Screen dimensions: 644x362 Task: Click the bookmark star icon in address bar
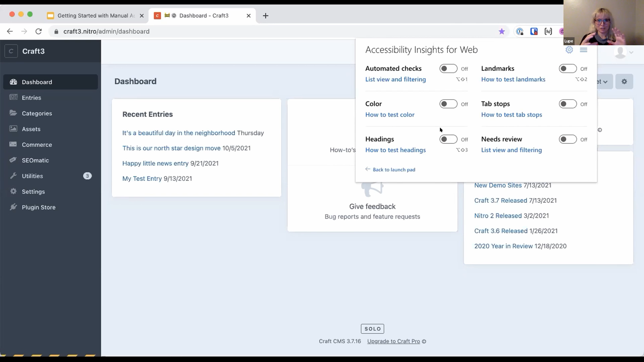[502, 32]
